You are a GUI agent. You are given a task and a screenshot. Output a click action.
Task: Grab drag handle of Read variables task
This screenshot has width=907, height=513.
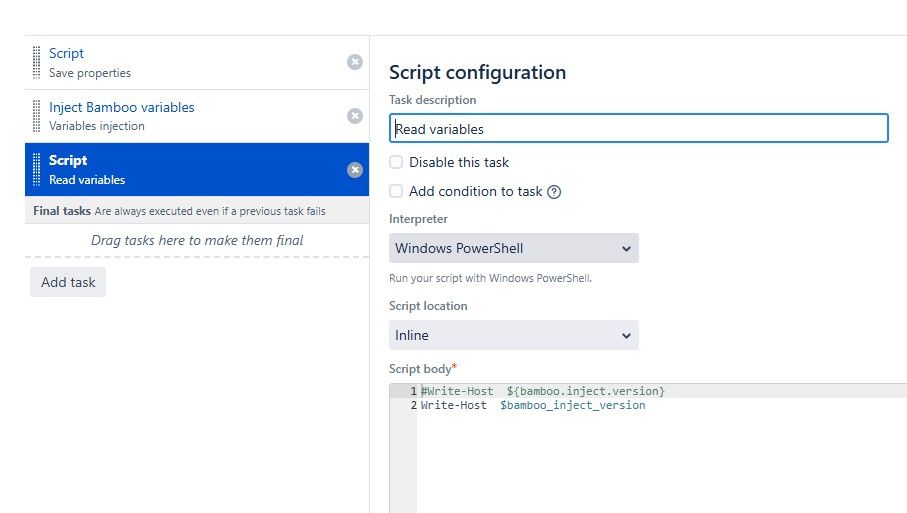pyautogui.click(x=36, y=169)
